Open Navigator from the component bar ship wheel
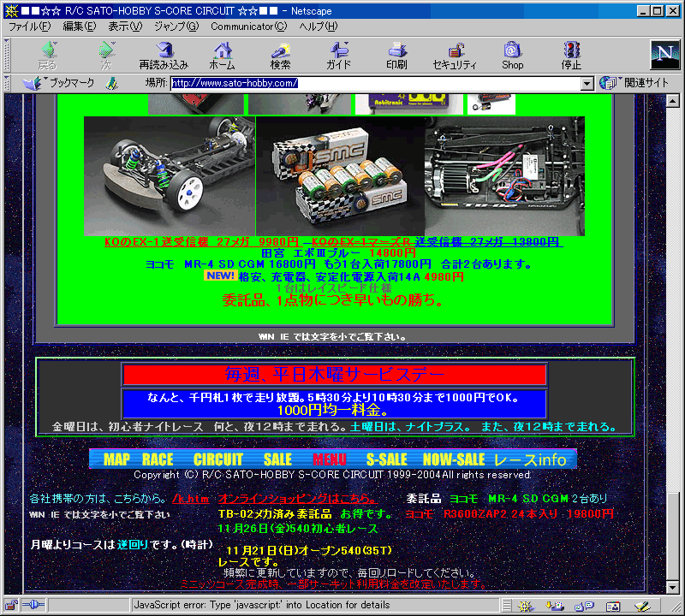This screenshot has width=685, height=616. (525, 606)
